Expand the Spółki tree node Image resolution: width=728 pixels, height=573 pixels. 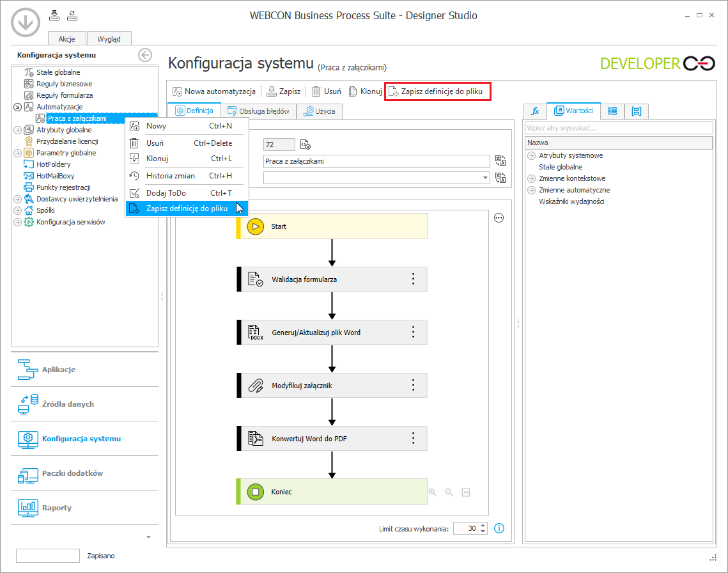[18, 210]
